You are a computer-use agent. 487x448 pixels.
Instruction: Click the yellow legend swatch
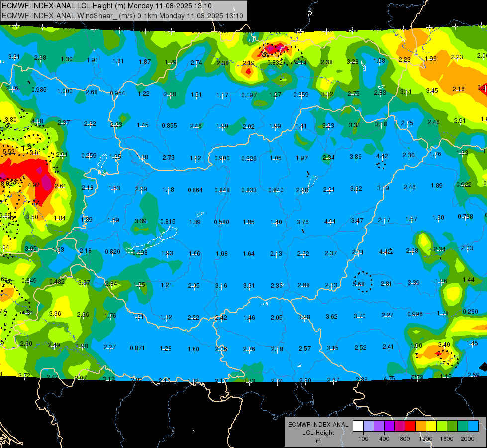coord(431,426)
